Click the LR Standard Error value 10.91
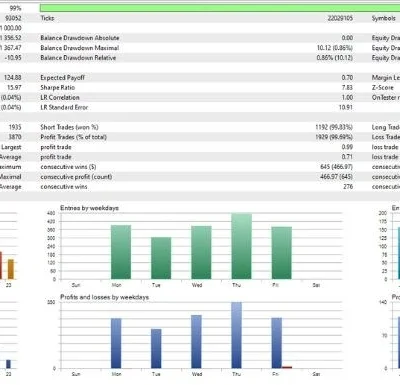The height and width of the screenshot is (385, 400). pos(346,107)
